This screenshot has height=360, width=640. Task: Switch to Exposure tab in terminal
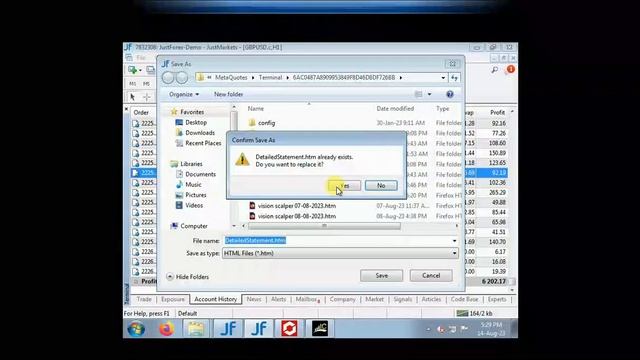click(173, 299)
